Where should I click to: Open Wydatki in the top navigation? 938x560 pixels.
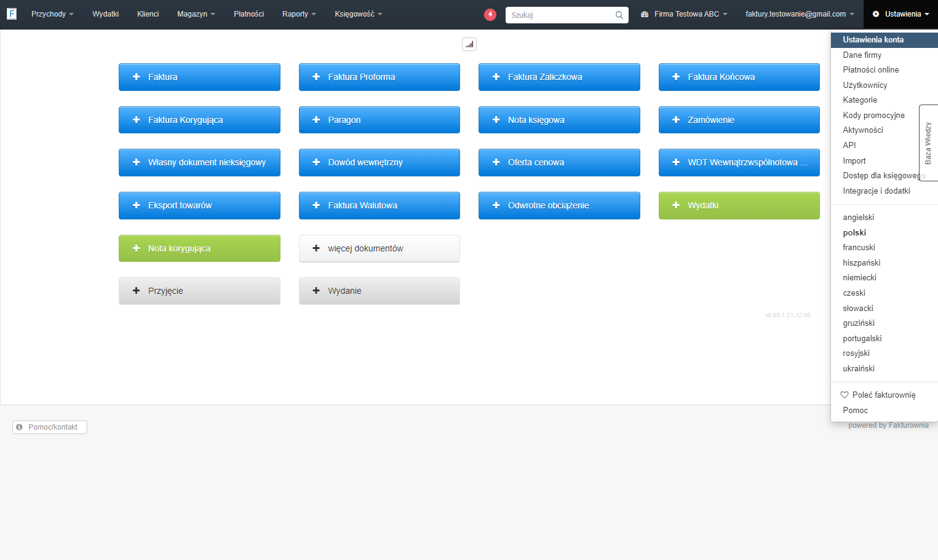105,14
